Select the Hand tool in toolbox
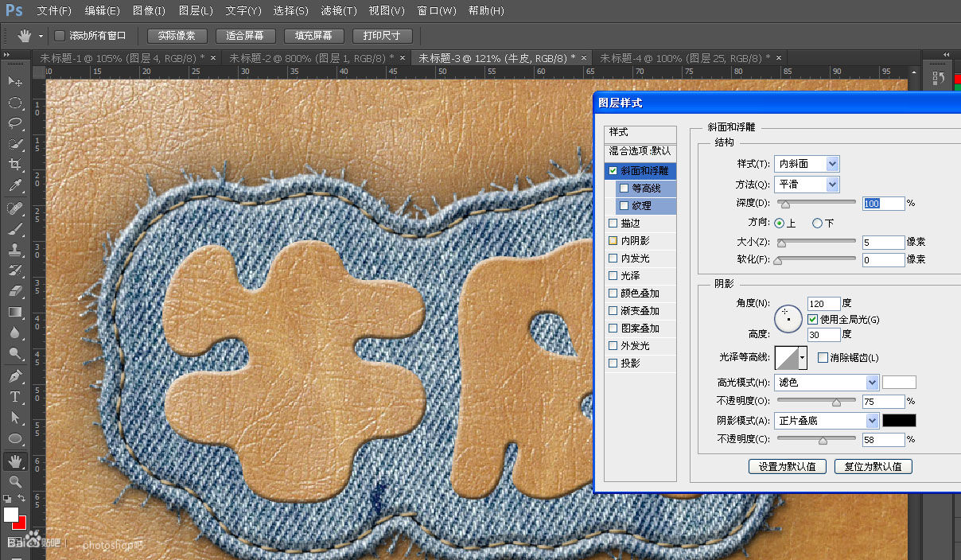Screen dimensions: 961x560 coord(15,461)
